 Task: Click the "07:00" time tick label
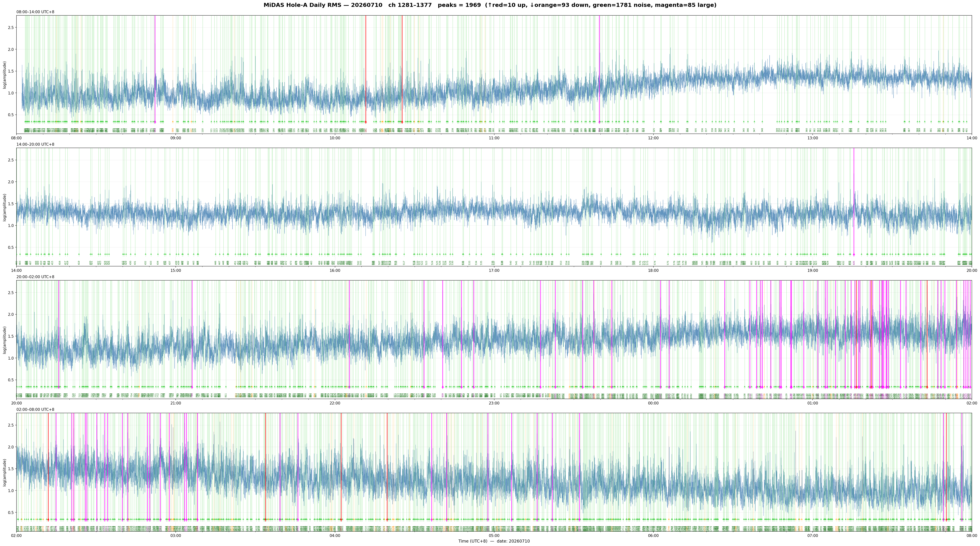(813, 535)
